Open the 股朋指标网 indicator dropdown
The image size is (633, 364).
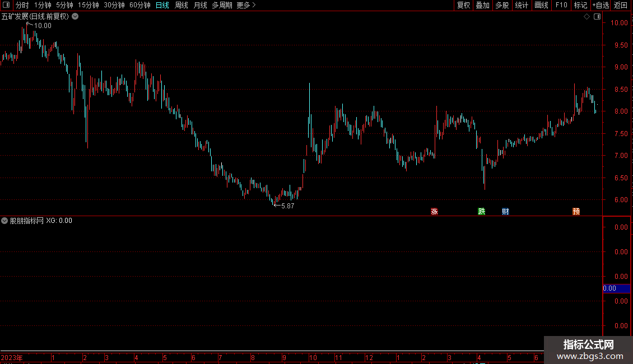click(4, 221)
